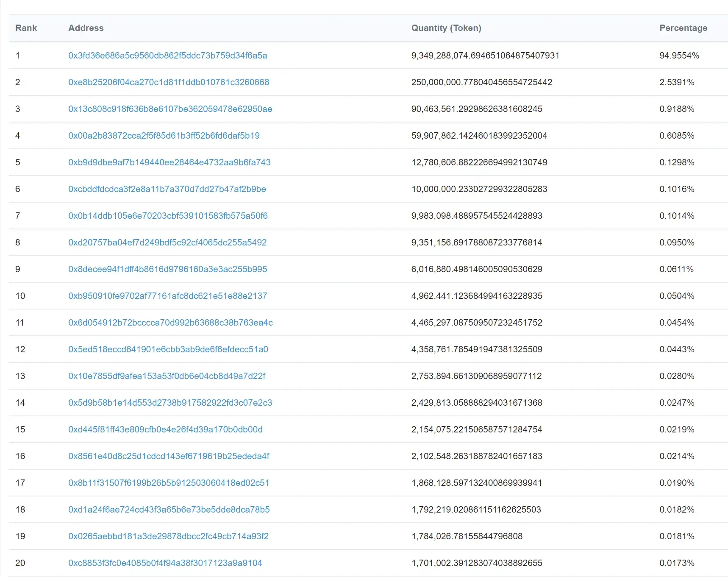
Task: Select quantity 9,351,156.691788087233776814
Action: tap(477, 243)
